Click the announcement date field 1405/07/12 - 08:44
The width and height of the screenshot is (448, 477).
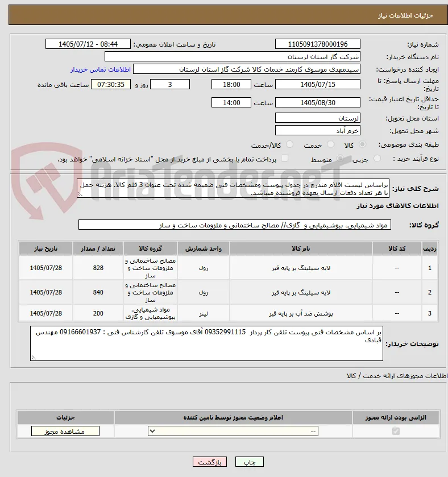click(x=88, y=44)
